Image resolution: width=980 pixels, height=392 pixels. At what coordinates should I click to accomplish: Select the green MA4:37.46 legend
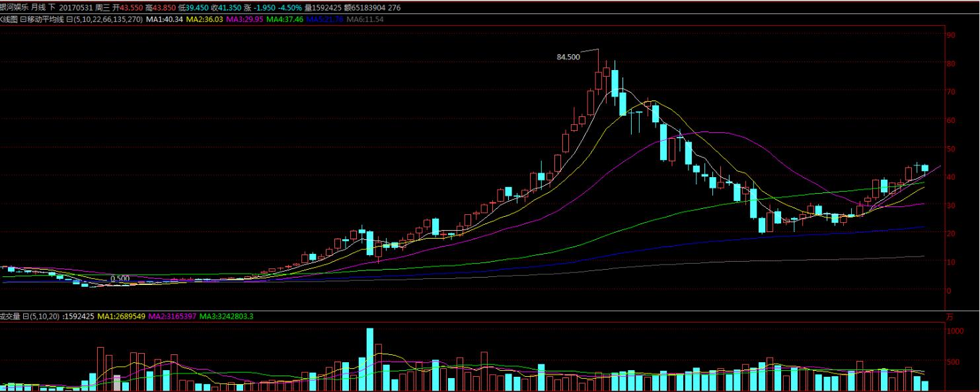(285, 19)
